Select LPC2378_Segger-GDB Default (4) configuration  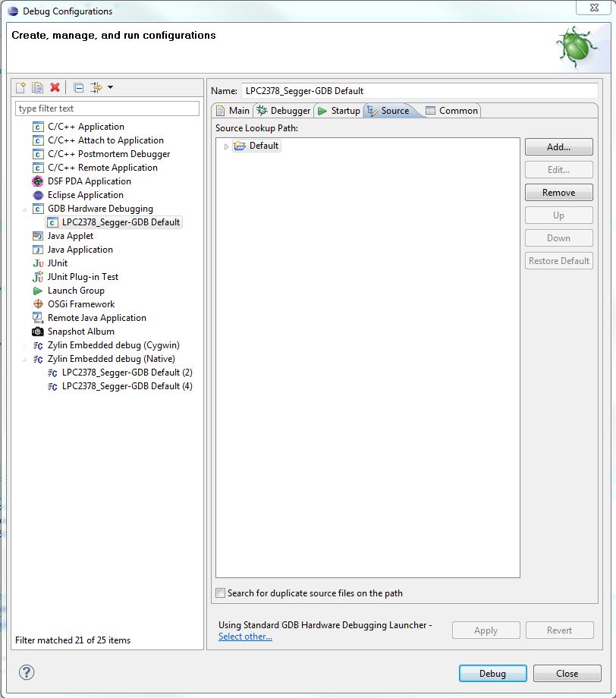click(127, 386)
